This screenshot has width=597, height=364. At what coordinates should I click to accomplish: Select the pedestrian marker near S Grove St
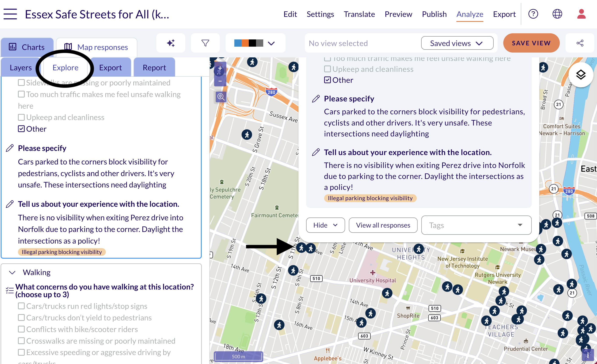247,134
